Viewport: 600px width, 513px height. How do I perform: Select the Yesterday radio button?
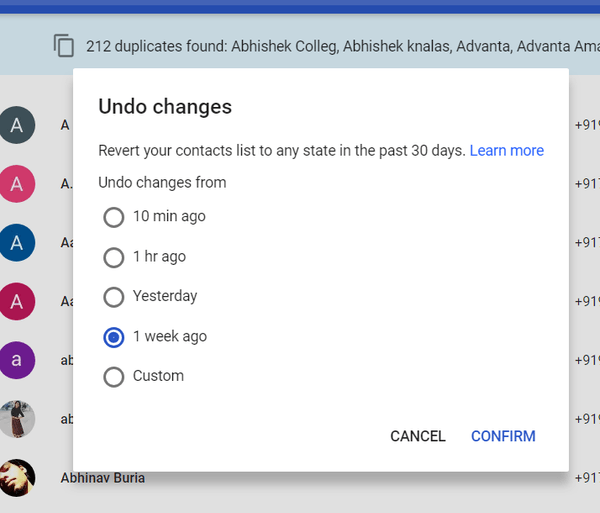tap(114, 297)
